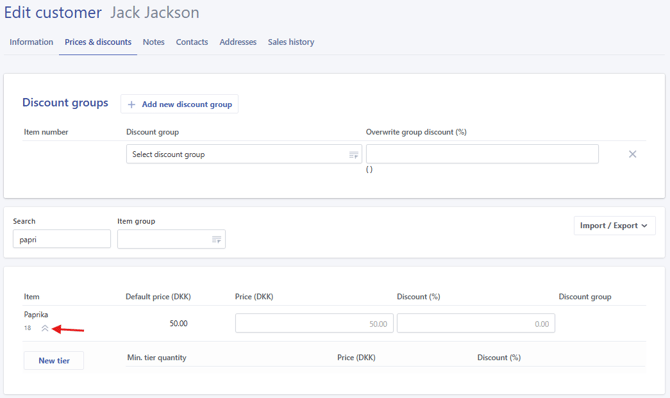Click Add new discount group button
Screen dimensions: 670x398
click(x=179, y=104)
